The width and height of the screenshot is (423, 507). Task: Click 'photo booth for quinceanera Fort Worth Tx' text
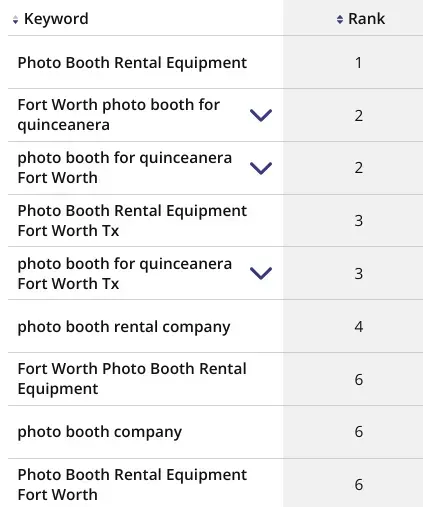[125, 273]
